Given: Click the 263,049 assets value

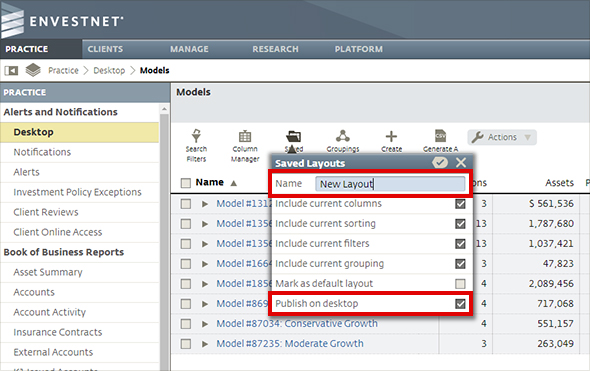Looking at the screenshot, I should [x=555, y=344].
